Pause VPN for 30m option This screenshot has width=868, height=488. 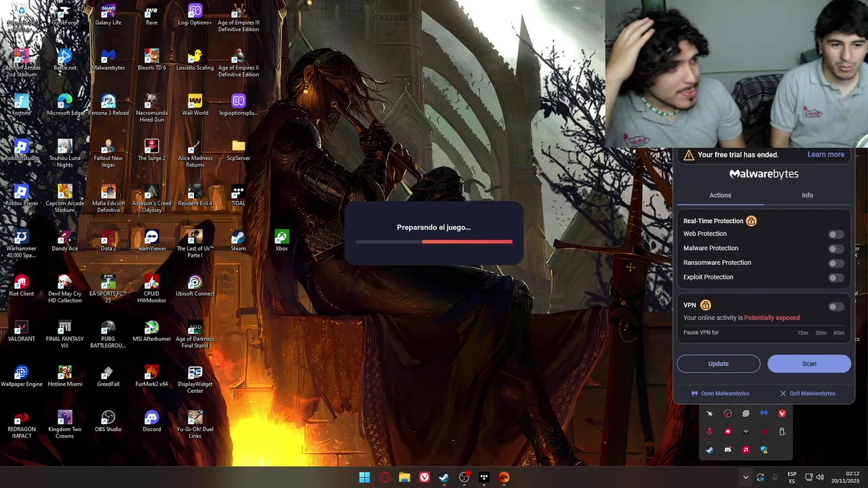821,333
